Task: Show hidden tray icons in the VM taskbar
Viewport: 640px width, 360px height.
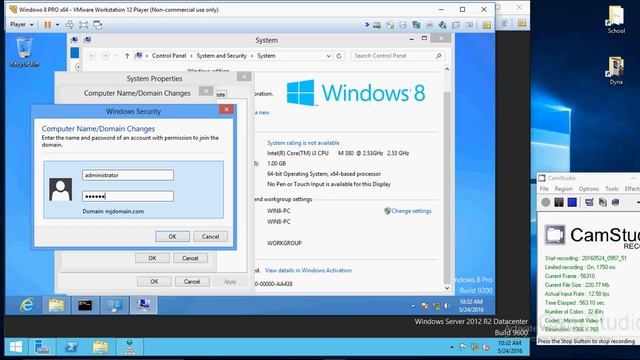Action: (x=413, y=306)
